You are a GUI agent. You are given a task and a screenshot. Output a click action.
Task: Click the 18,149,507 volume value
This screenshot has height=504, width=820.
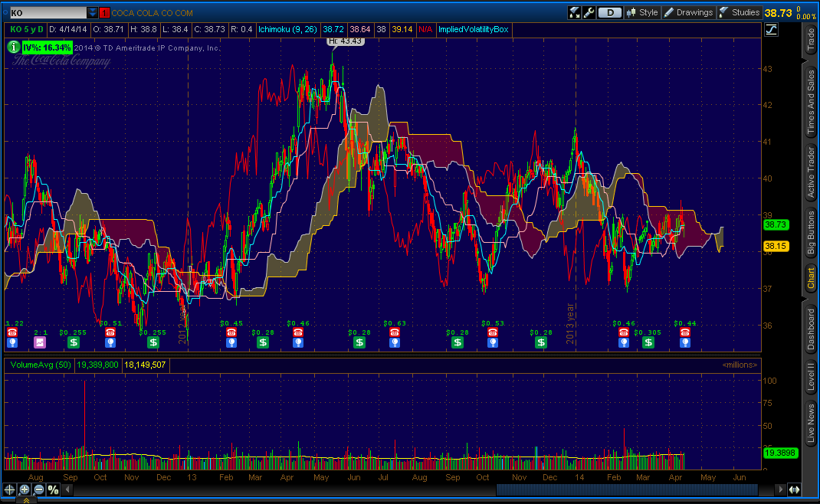tap(145, 365)
